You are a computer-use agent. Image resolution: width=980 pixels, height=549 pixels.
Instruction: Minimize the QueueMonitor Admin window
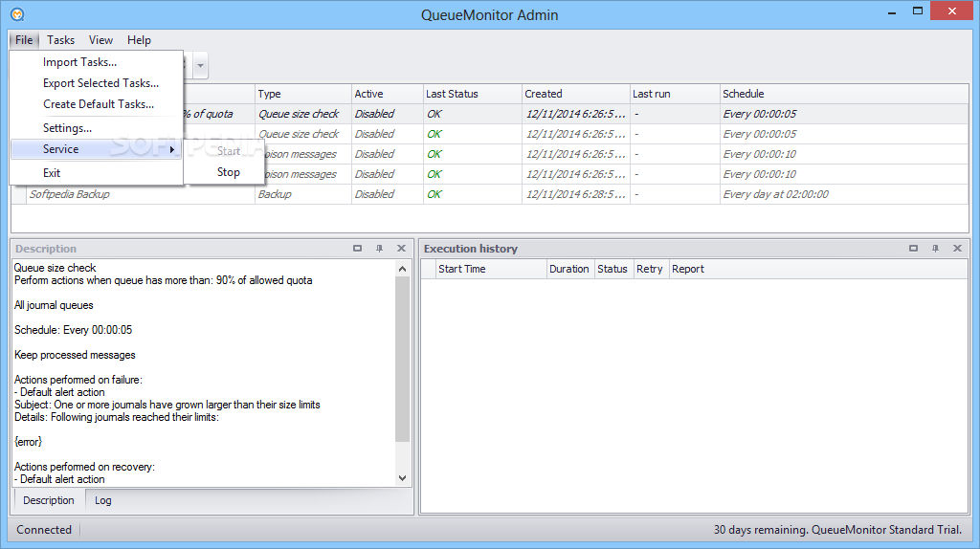point(892,11)
